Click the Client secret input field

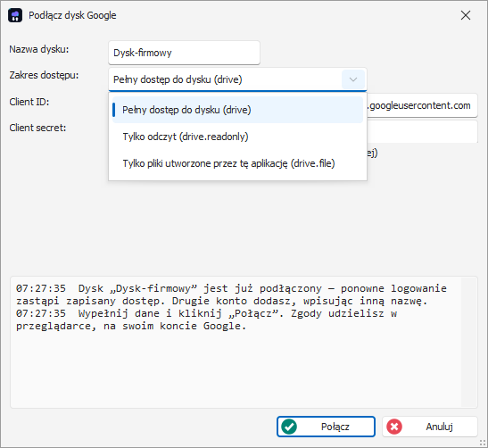coord(422,132)
